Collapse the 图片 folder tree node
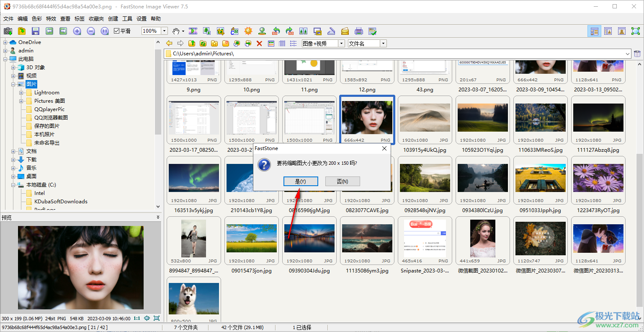Image resolution: width=644 pixels, height=332 pixels. (13, 84)
